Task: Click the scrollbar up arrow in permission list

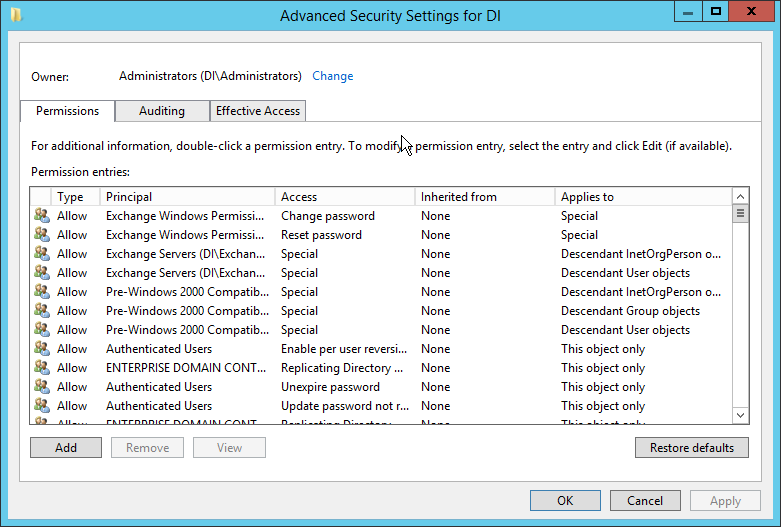Action: coord(741,197)
